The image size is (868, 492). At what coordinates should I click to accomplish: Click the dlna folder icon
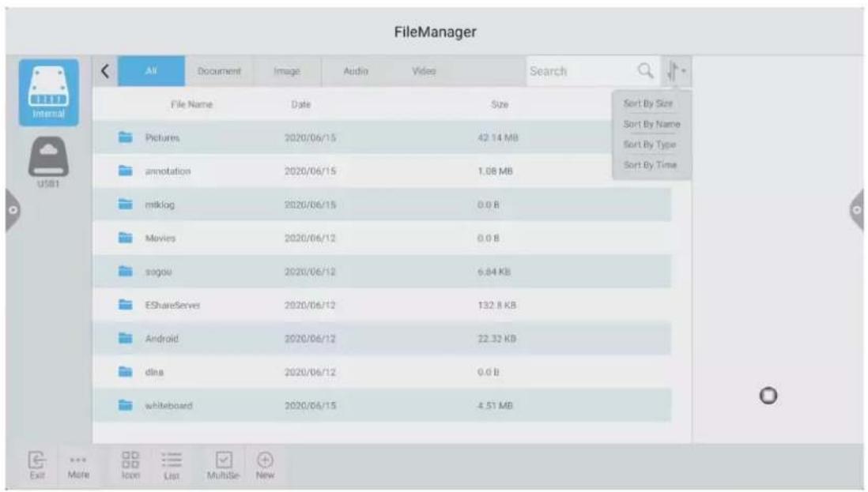(126, 372)
